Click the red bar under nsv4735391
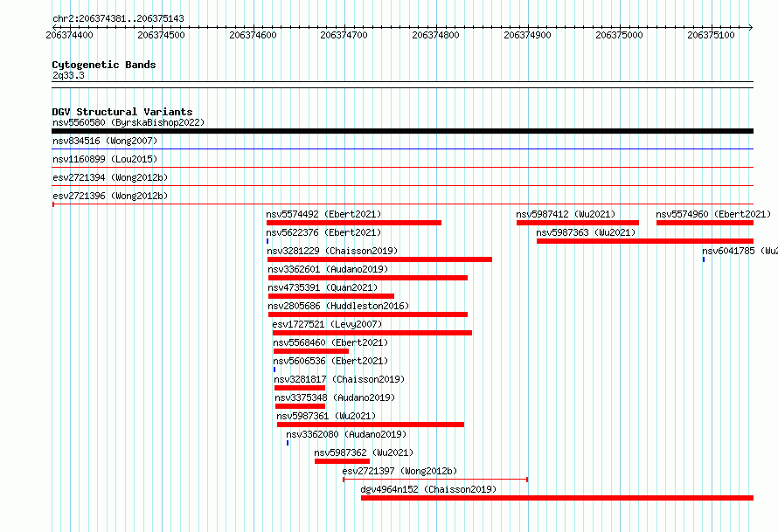 [x=331, y=296]
